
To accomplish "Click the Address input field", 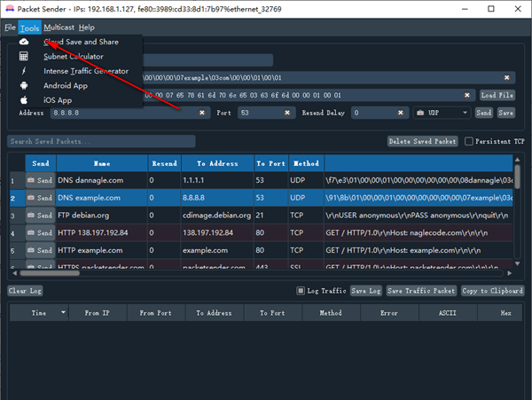I will pyautogui.click(x=129, y=113).
